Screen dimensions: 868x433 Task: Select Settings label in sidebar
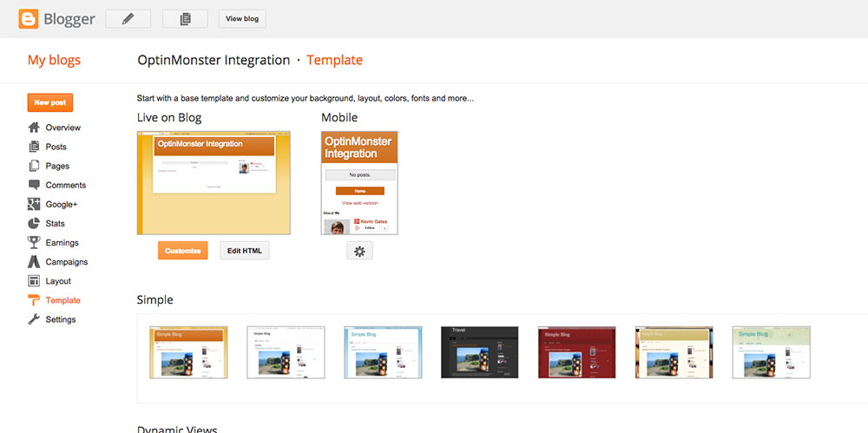coord(61,319)
